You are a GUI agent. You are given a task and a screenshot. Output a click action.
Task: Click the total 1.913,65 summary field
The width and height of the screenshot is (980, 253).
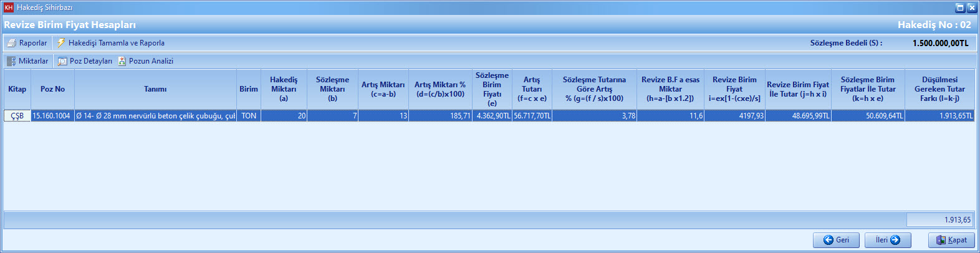coord(939,220)
